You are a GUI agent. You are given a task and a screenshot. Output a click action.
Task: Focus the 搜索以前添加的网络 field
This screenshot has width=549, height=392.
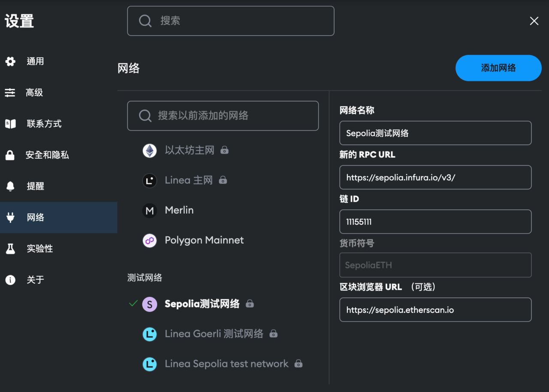click(223, 116)
